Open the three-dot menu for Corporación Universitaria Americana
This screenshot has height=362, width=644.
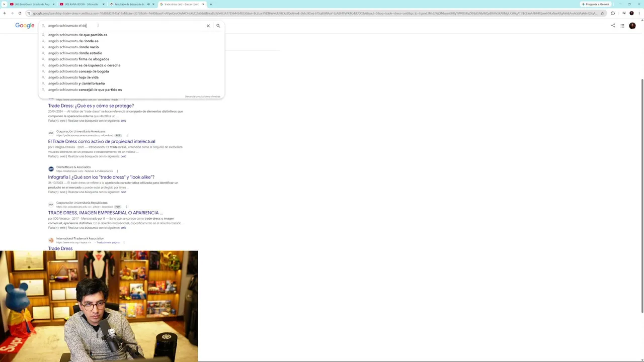[127, 135]
